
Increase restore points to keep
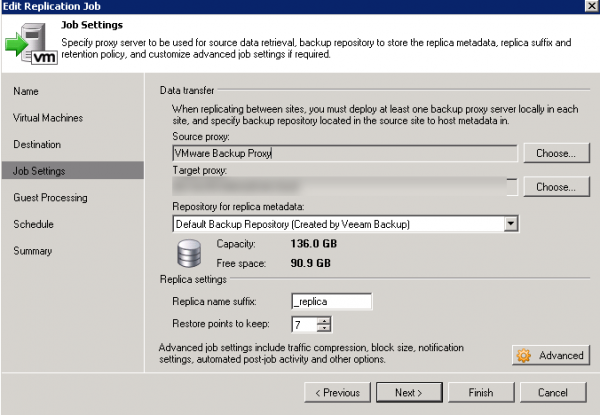coord(324,320)
